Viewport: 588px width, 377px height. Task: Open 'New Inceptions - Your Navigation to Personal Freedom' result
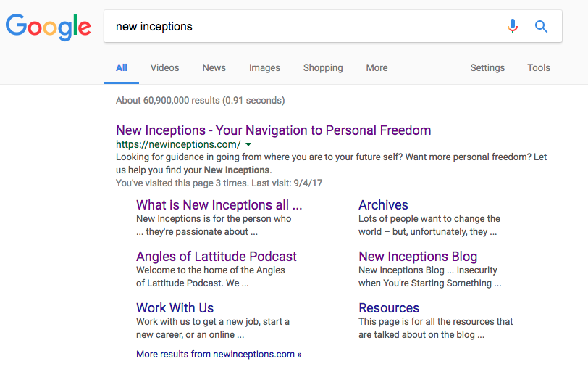pyautogui.click(x=273, y=130)
